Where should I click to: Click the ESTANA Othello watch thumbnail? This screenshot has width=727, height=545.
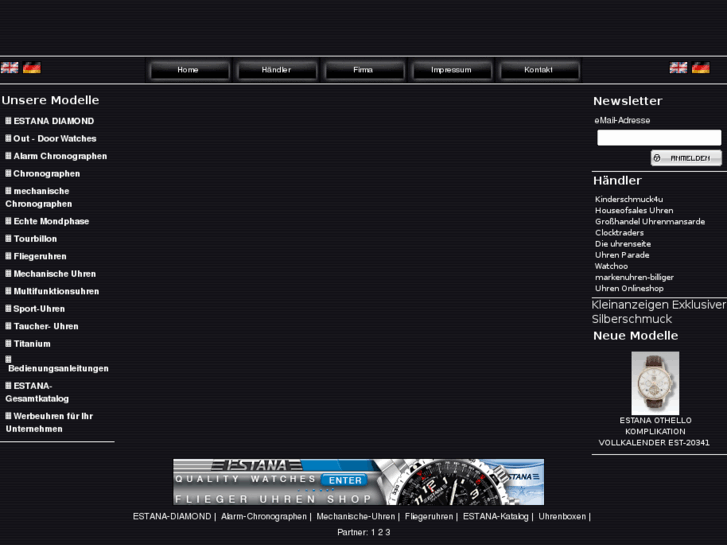click(655, 383)
